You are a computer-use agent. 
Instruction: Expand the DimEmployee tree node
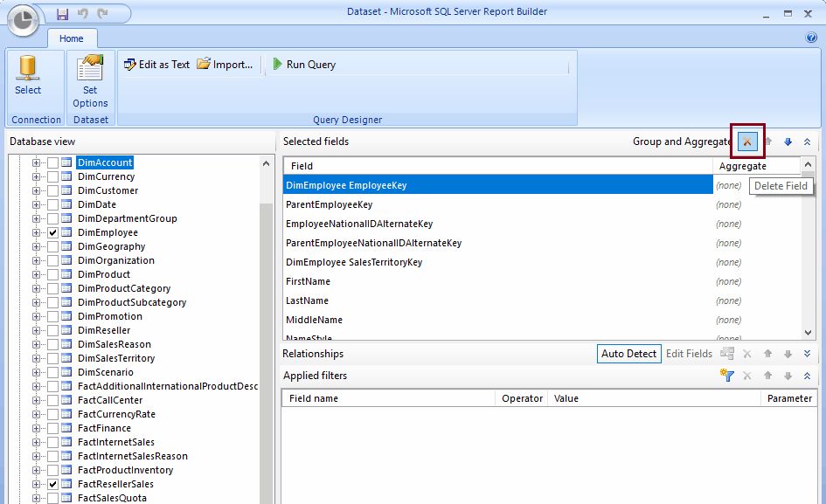36,232
